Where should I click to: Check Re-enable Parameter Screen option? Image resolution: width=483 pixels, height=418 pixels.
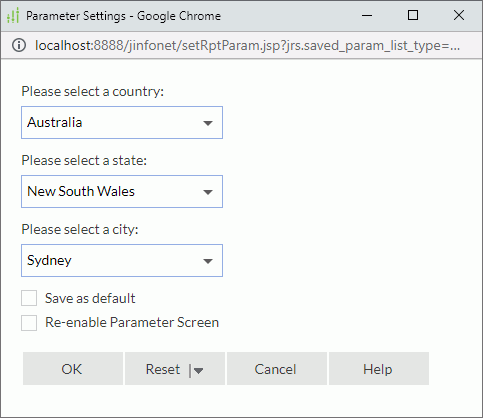29,323
